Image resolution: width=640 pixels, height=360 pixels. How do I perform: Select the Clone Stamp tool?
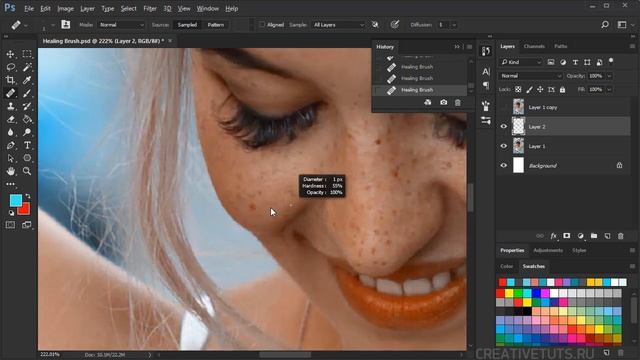point(11,106)
